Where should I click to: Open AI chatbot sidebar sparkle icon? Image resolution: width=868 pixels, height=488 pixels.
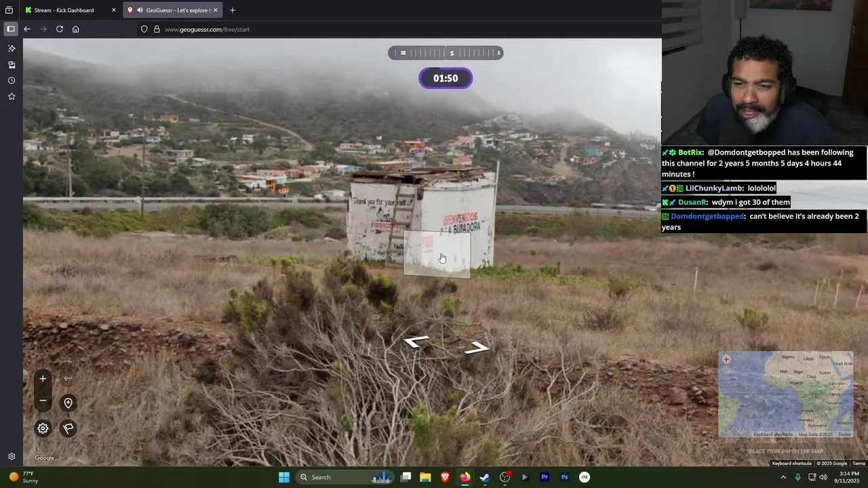12,49
